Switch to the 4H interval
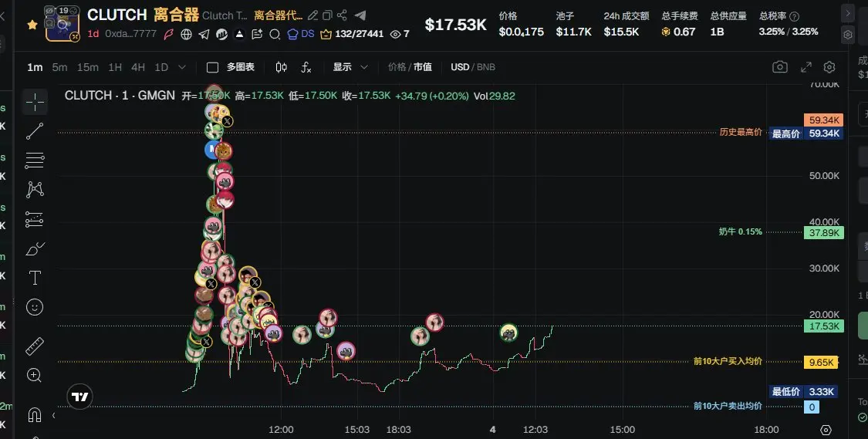 [x=138, y=68]
